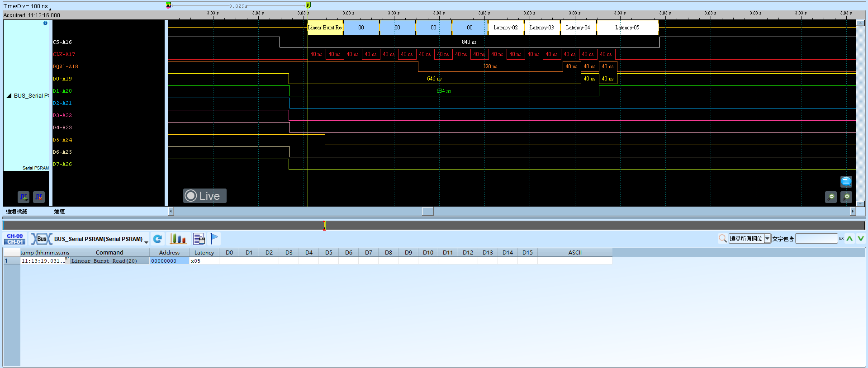
Task: Click the waveform horizontal scrollbar thumb
Action: point(428,211)
